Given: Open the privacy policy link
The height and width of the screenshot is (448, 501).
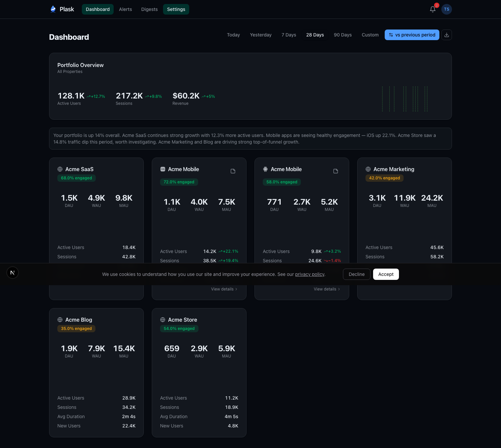Looking at the screenshot, I should point(309,274).
